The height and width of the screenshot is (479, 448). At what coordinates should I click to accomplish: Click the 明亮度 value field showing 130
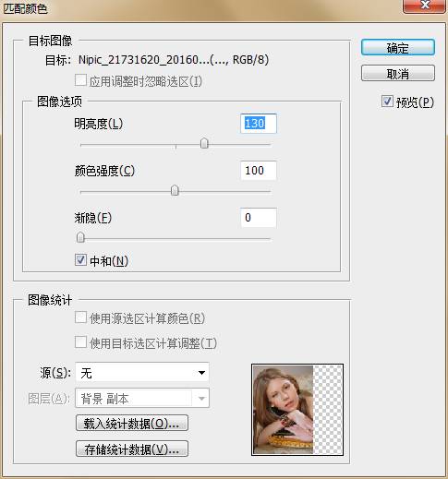(x=259, y=124)
